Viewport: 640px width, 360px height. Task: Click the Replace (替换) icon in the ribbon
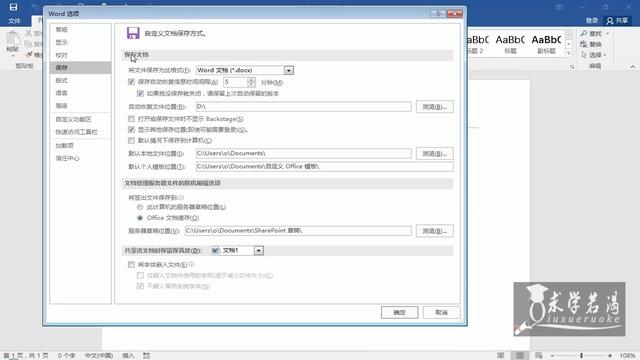coord(584,44)
